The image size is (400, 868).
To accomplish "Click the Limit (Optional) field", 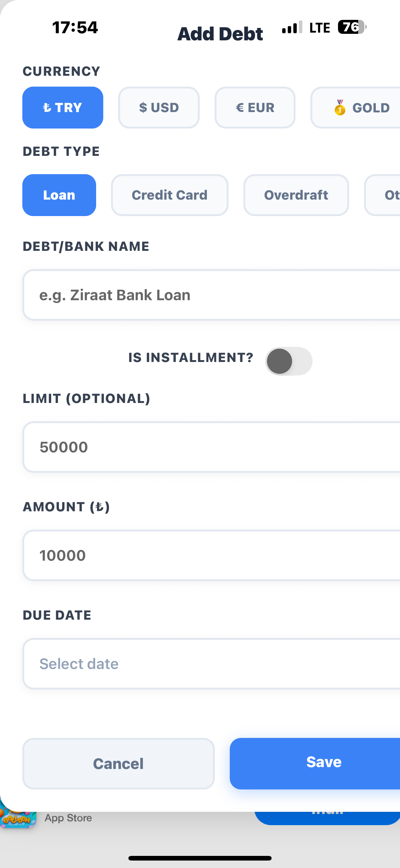I will 211,447.
